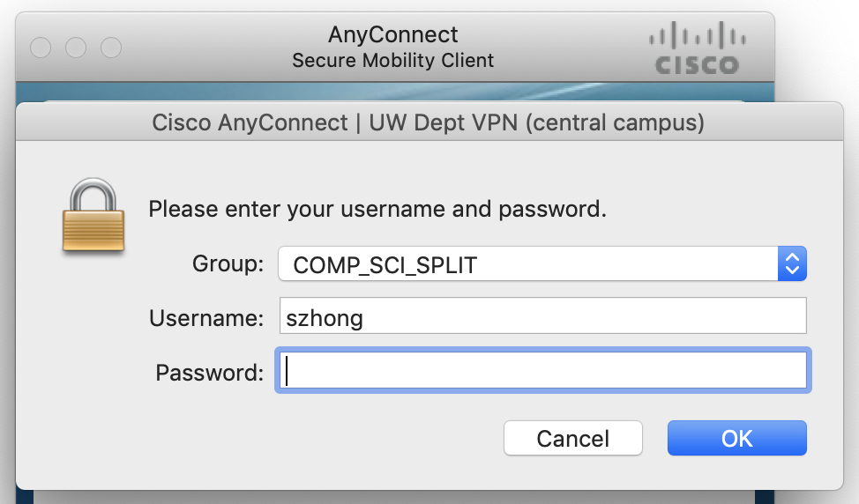The height and width of the screenshot is (504, 859).
Task: Click the Password label text
Action: pos(210,372)
